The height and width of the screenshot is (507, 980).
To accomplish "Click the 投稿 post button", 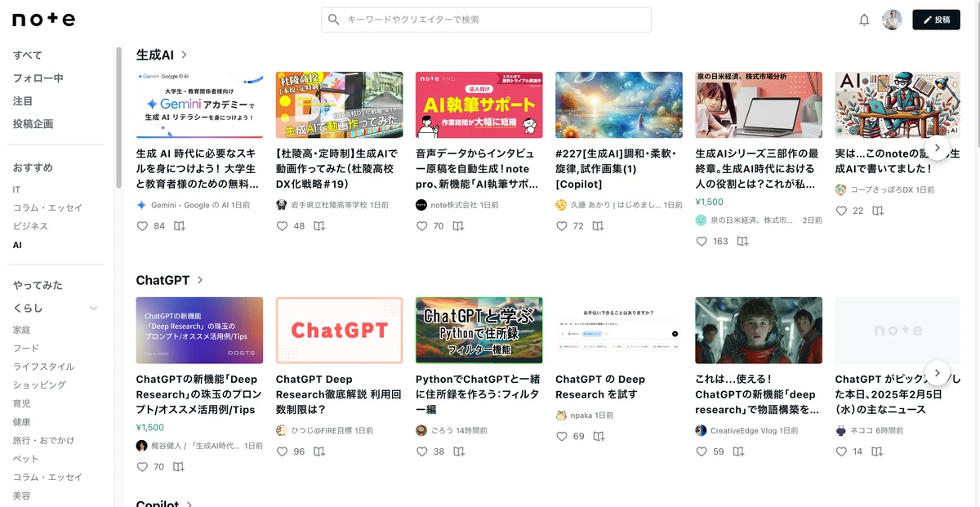I will tap(936, 20).
